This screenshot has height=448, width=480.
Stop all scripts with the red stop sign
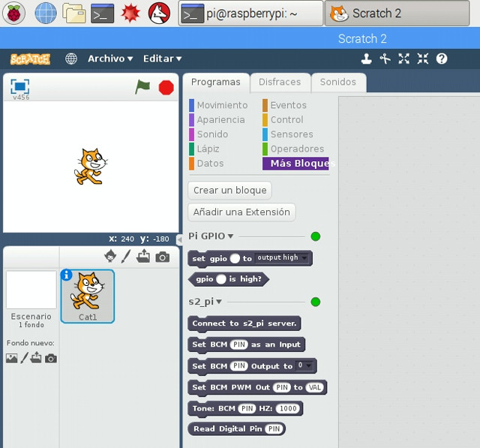click(x=166, y=87)
